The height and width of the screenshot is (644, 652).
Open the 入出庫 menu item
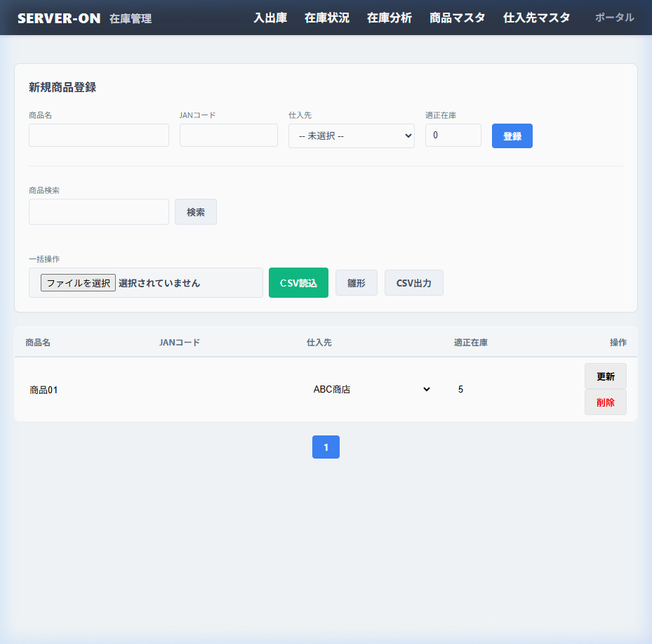(270, 18)
